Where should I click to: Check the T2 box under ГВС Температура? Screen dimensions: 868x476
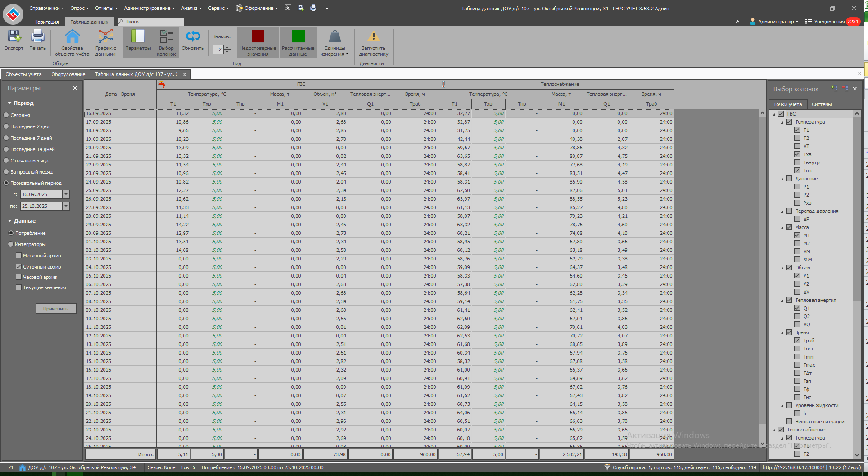pyautogui.click(x=797, y=138)
